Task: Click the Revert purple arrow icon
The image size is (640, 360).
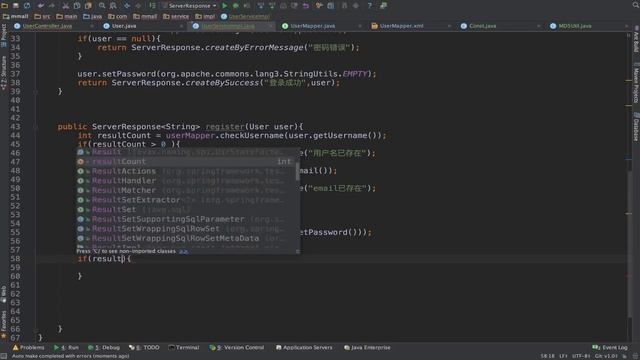Action: point(306,6)
